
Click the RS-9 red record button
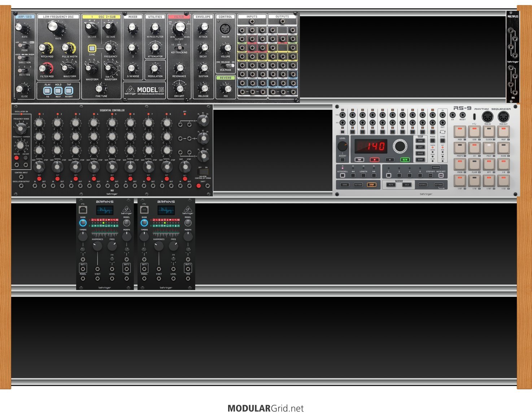pos(375,160)
